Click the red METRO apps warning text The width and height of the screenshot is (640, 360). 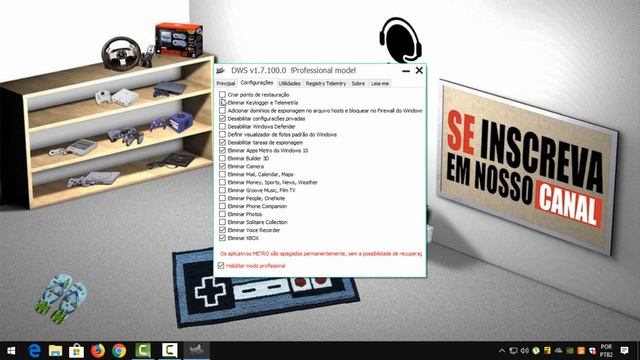pos(321,253)
